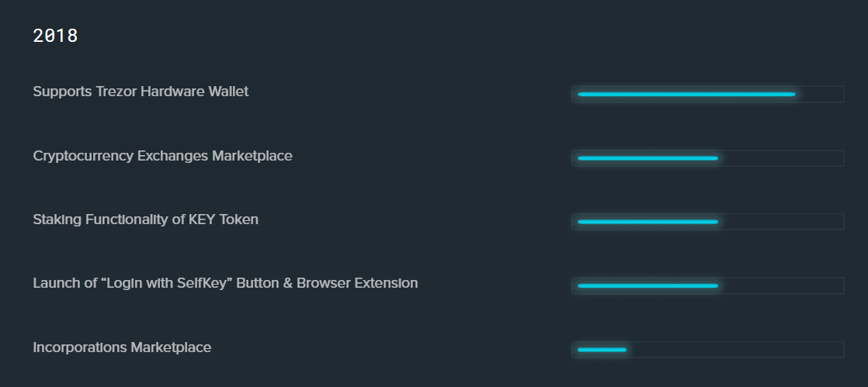
Task: Click the word Cryptocurrency in second item
Action: click(83, 157)
